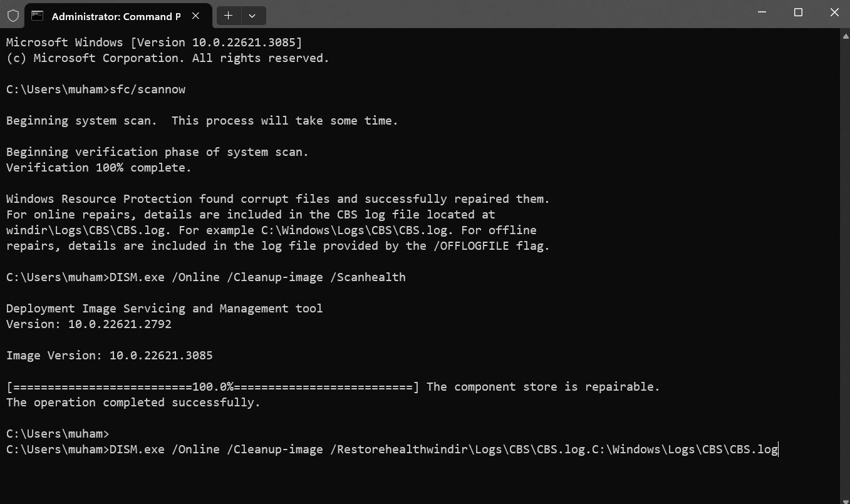Click the Restorehealth command being typed
Viewport: 850px width, 504px height.
tap(443, 450)
